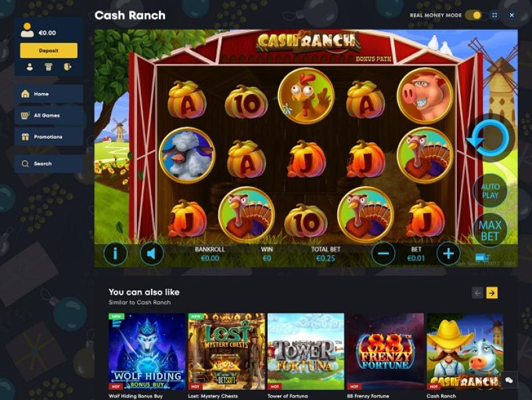Open All Games in the sidebar
532x400 pixels.
(49, 115)
